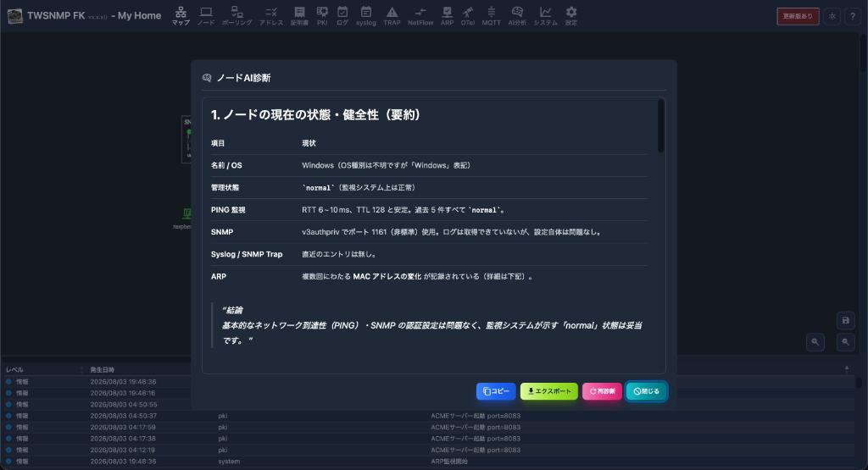Click the 管理状態 row label
The image size is (868, 470).
click(225, 187)
